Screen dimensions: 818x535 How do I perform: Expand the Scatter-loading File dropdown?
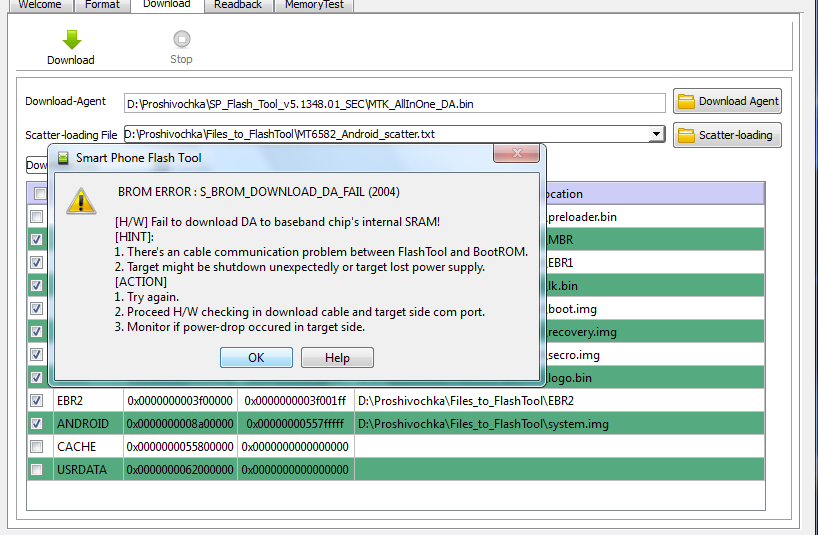[656, 134]
